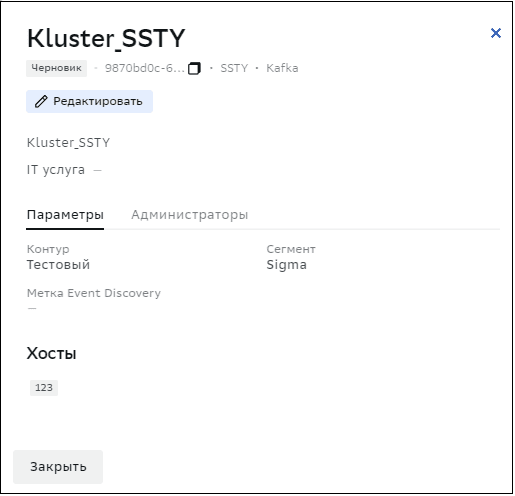
Task: Switch to the Администраторы tab
Action: click(189, 215)
